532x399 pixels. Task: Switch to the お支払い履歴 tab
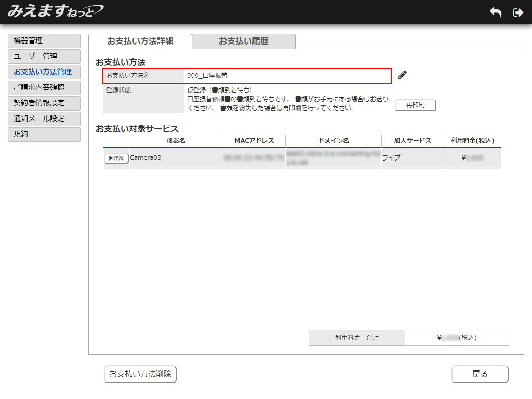[243, 42]
